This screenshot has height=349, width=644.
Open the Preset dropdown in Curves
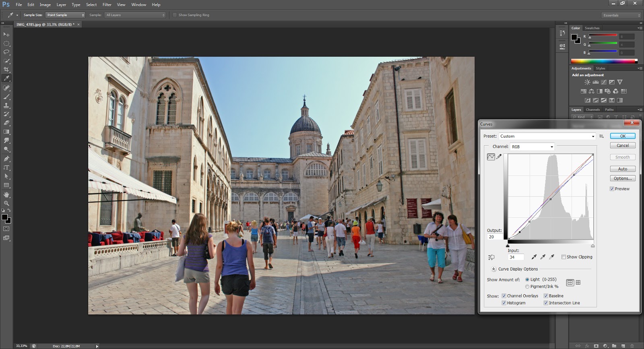[547, 136]
